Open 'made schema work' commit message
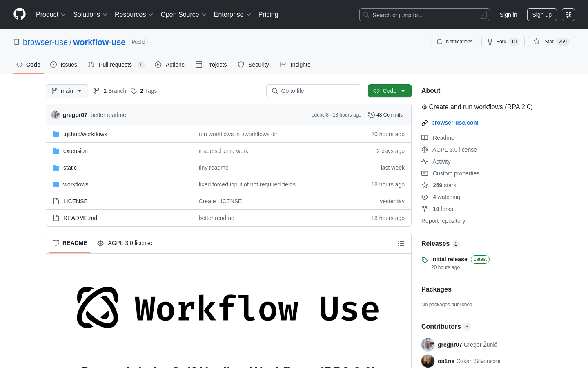The width and height of the screenshot is (588, 368). pos(223,151)
